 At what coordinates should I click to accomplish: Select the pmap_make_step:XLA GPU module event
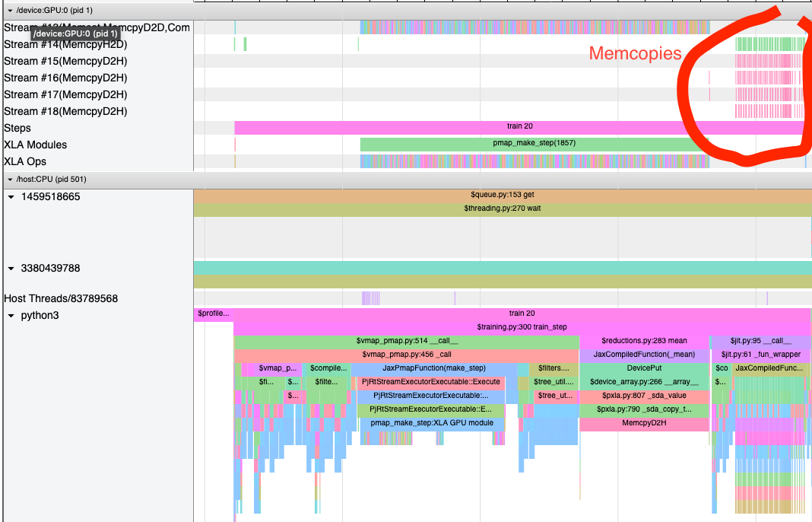coord(431,423)
